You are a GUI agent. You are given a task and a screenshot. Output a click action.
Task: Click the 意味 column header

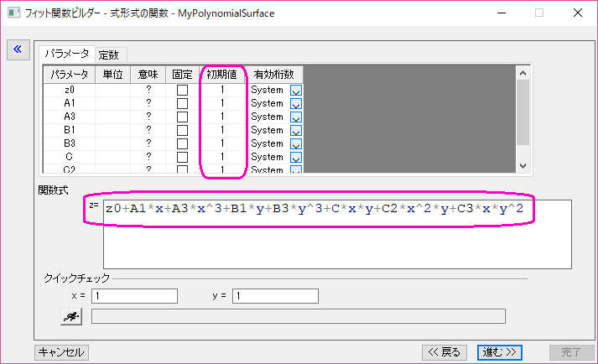pos(148,75)
